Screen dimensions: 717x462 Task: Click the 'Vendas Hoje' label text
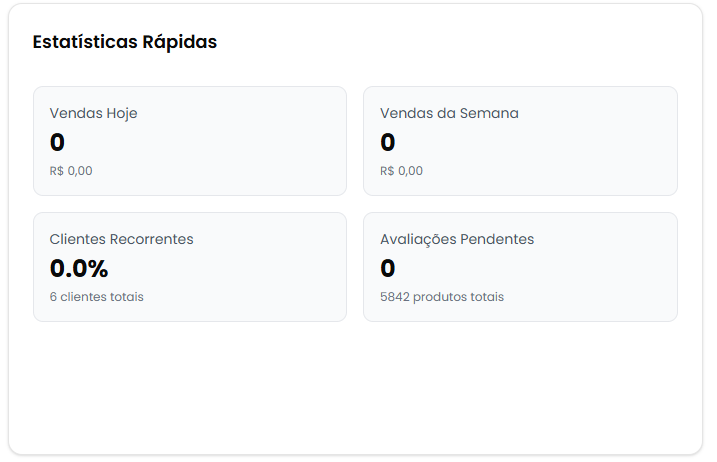(x=94, y=113)
